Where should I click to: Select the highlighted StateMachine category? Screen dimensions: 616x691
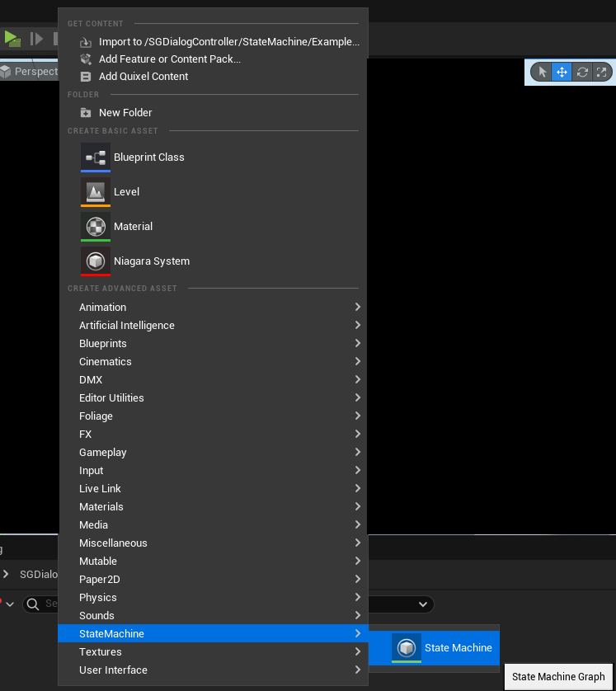213,633
